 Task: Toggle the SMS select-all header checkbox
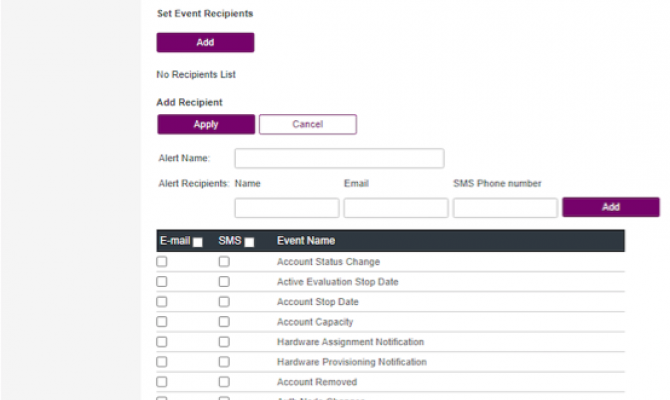point(249,241)
